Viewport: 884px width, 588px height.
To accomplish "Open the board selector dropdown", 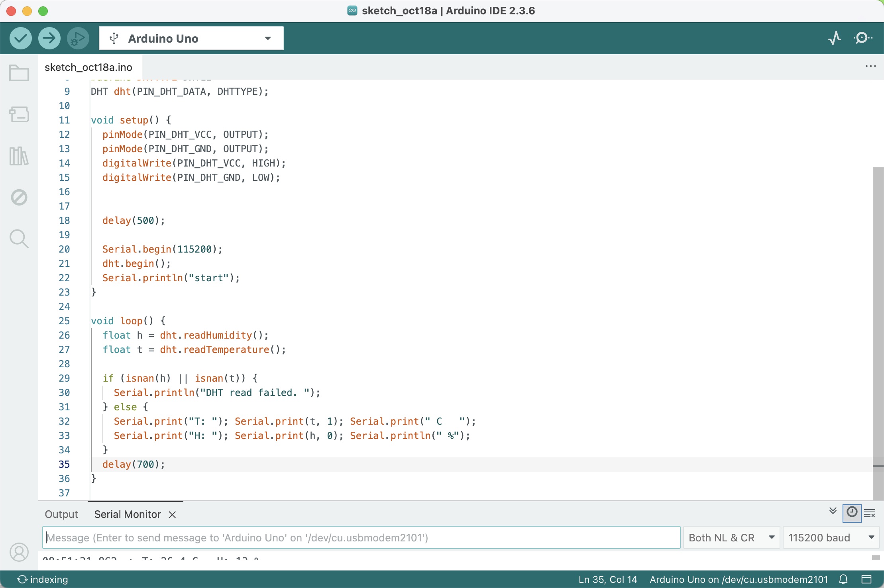I will pyautogui.click(x=191, y=38).
